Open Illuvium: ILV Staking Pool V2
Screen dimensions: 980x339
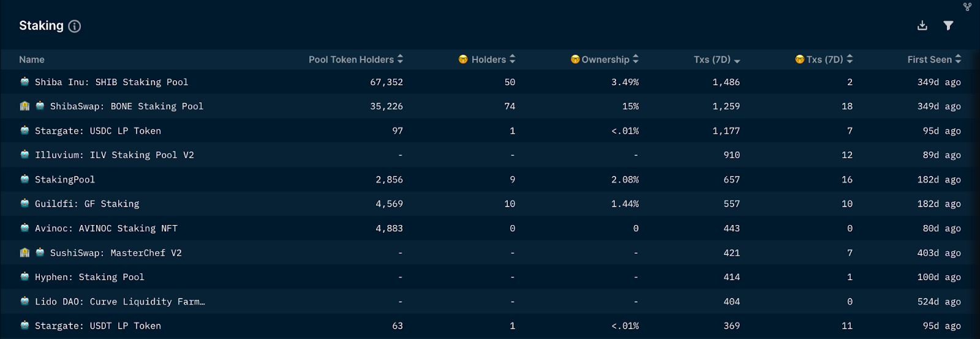115,155
